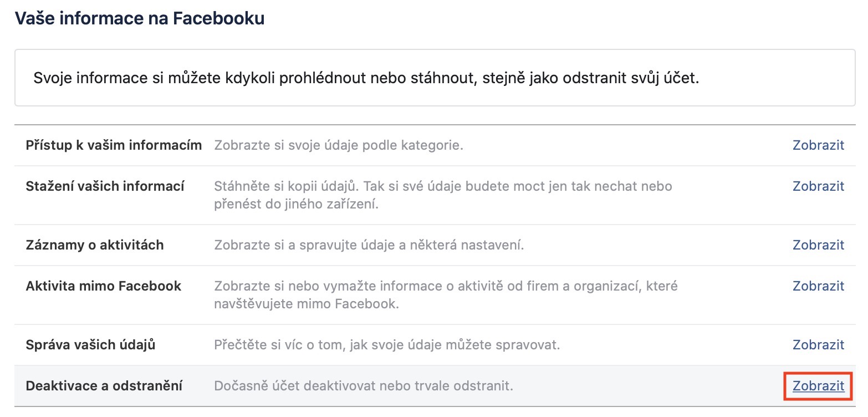Click the Vaše informace na Facebooku heading
Viewport: 868px width, 417px height.
pos(139,19)
